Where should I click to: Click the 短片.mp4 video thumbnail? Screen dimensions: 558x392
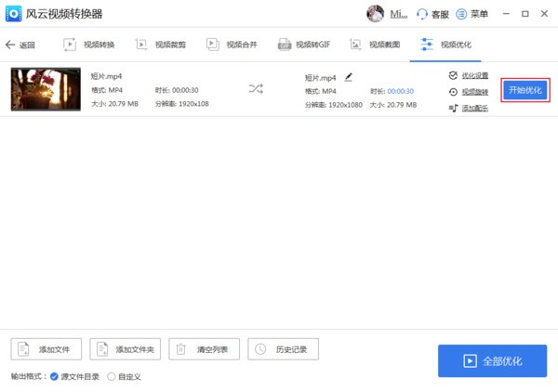click(45, 89)
